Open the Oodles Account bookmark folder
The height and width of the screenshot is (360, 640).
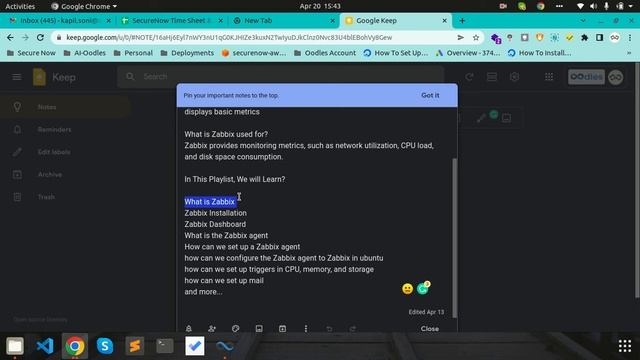325,53
